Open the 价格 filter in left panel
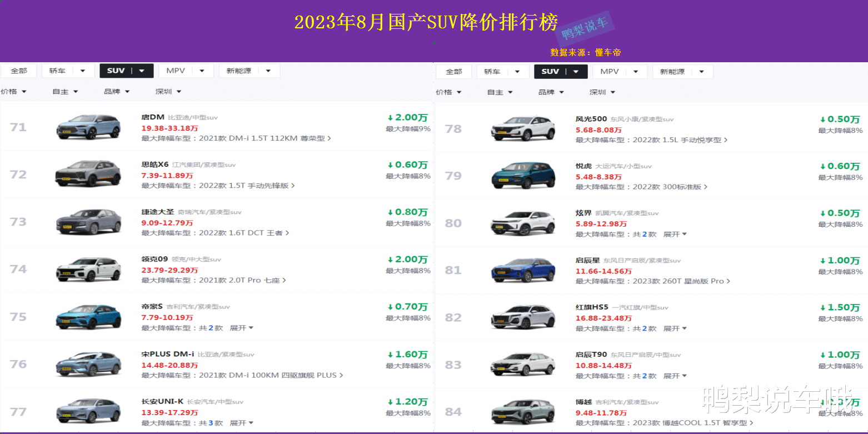Screen dimensions: 868x434 14,92
